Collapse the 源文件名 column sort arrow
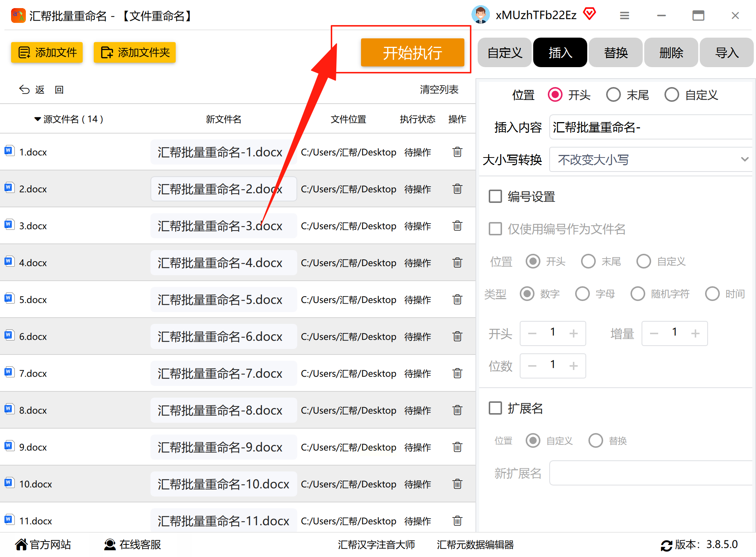Image resolution: width=756 pixels, height=557 pixels. pos(37,119)
